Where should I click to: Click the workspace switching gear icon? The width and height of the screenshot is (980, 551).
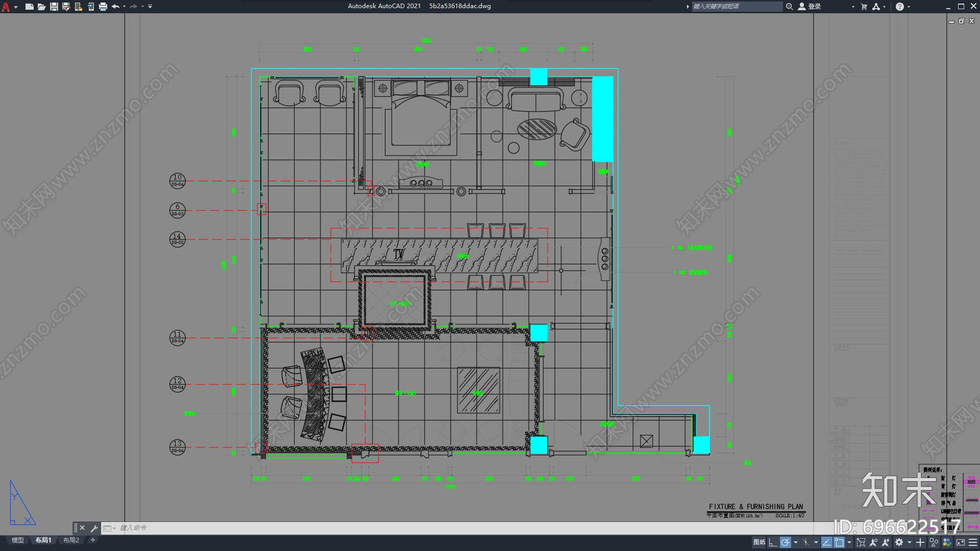click(899, 542)
